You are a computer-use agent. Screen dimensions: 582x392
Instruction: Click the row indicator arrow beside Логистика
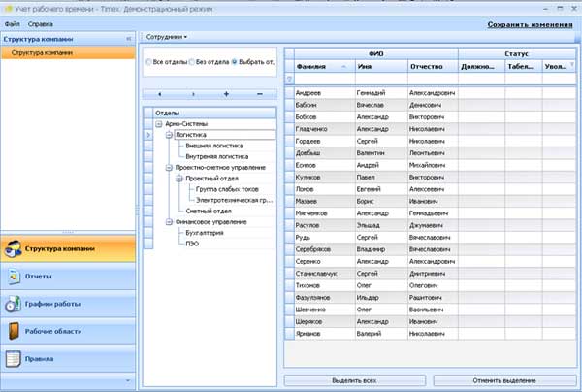coord(148,135)
